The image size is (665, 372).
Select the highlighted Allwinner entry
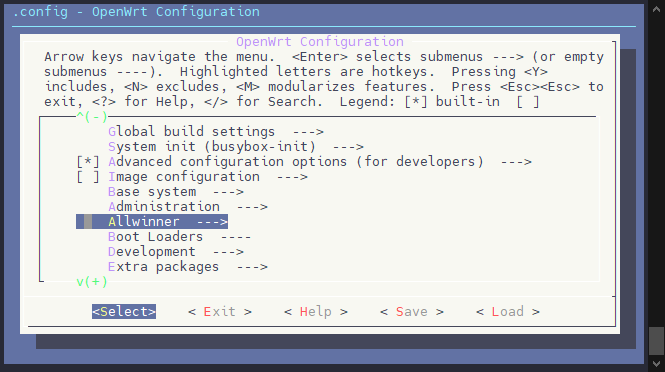pos(152,222)
